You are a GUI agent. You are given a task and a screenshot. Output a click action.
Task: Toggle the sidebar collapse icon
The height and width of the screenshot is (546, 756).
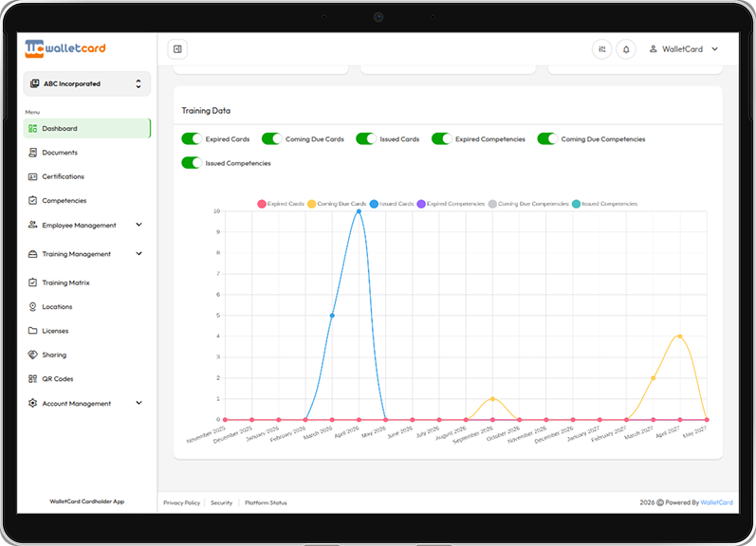point(177,49)
